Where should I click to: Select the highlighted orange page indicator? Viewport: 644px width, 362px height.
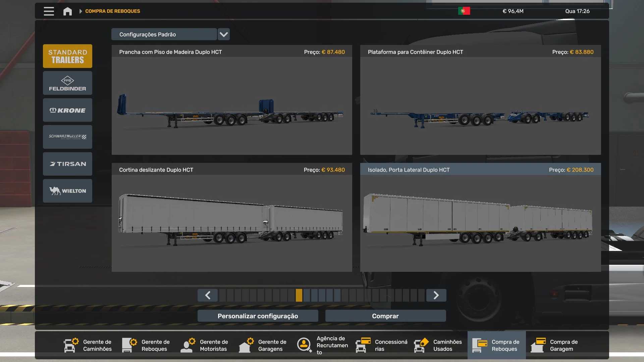(299, 295)
